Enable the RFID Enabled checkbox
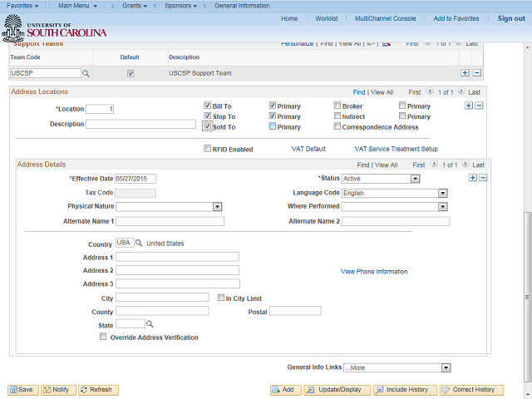 tap(208, 150)
